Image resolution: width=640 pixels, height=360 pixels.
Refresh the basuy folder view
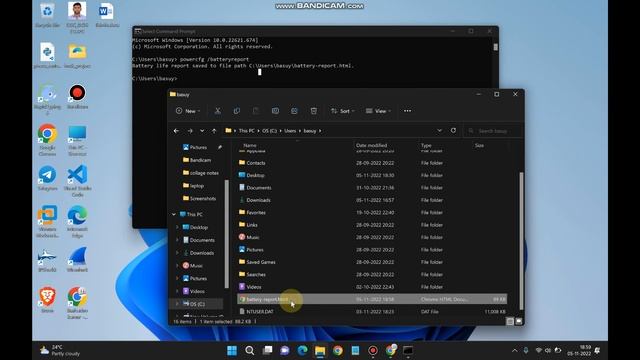coord(453,131)
